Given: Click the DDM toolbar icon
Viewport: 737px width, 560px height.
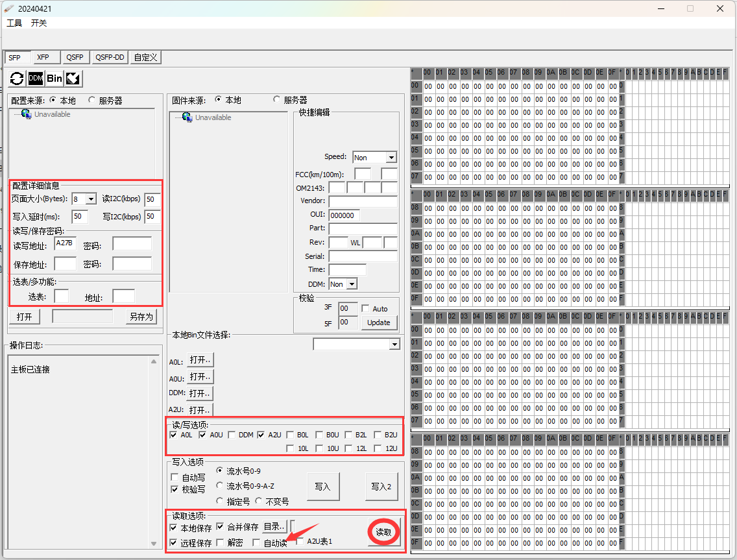Looking at the screenshot, I should click(36, 79).
